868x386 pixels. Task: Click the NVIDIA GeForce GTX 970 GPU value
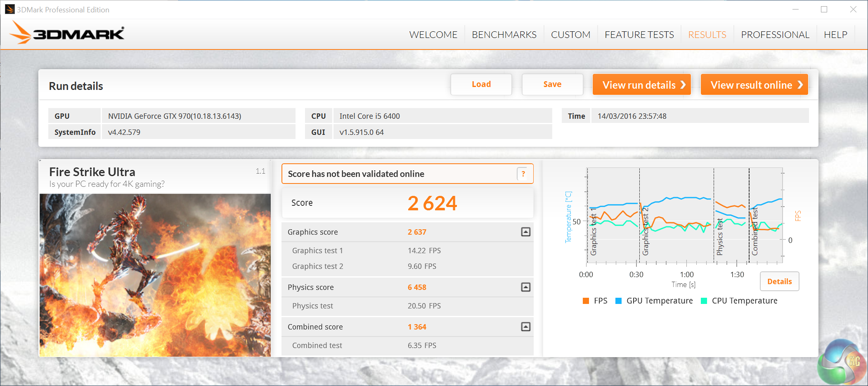[x=175, y=116]
